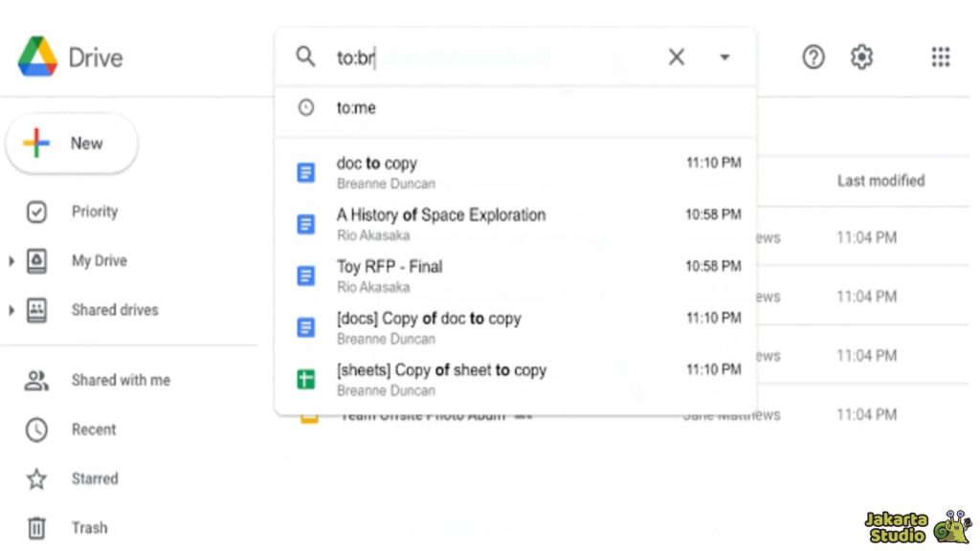Click the Docs icon for 'doc to copy'
Image resolution: width=980 pixels, height=551 pixels.
[305, 172]
